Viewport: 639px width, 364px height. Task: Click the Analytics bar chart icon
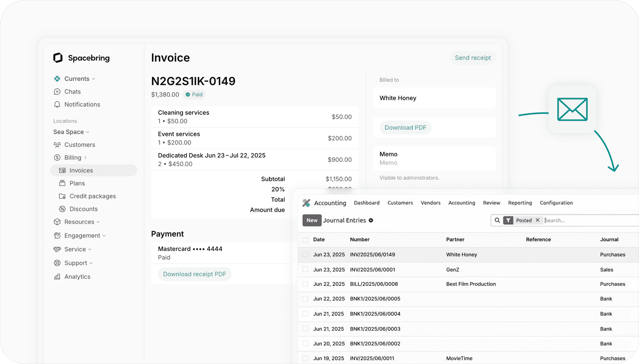tap(57, 277)
